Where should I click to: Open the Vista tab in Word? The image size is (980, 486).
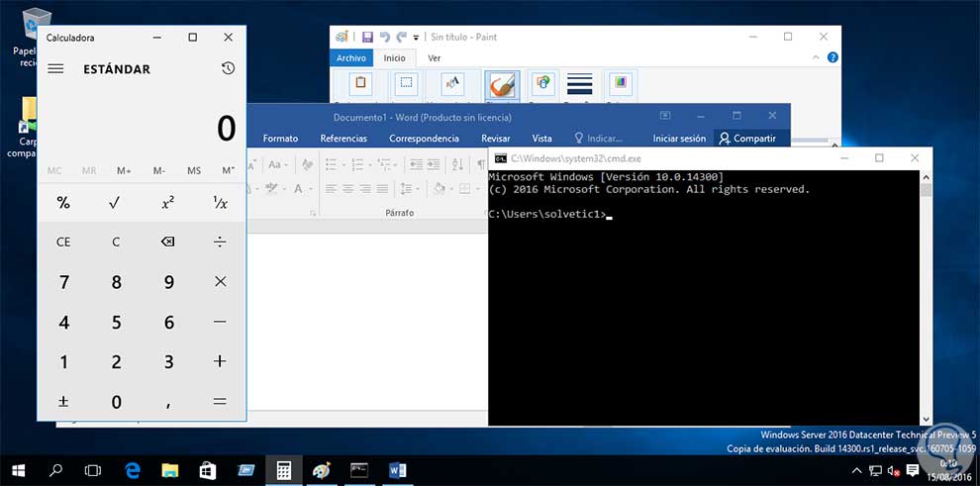[541, 139]
